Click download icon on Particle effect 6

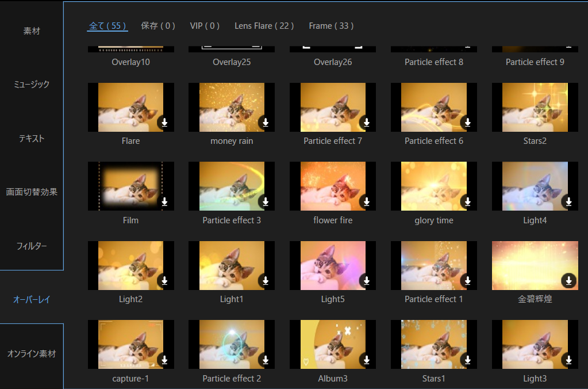468,123
